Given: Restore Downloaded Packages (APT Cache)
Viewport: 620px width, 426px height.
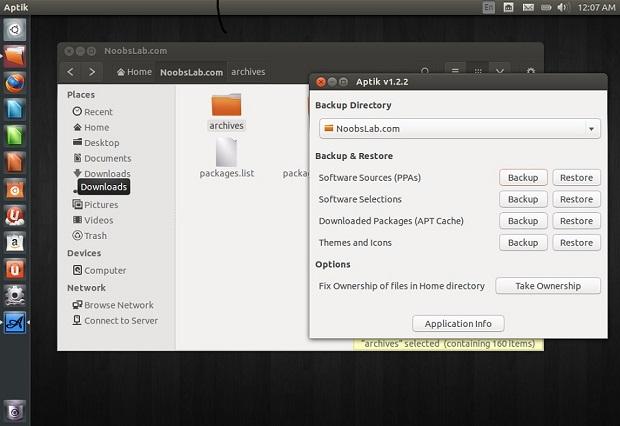Looking at the screenshot, I should [x=577, y=221].
